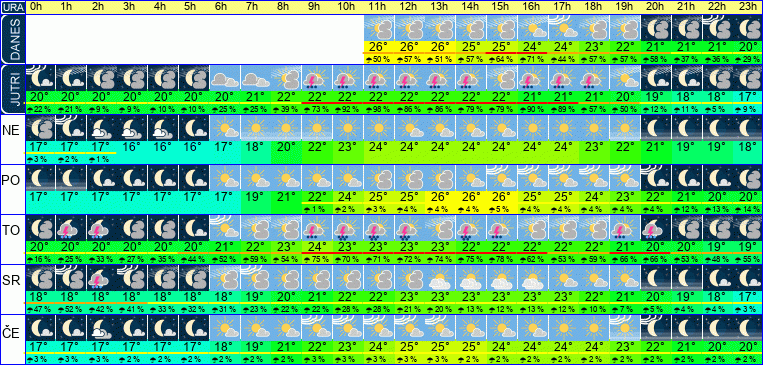Screen dimensions: 763x365
Task: Click the 23h hour column header
Action: pyautogui.click(x=748, y=7)
